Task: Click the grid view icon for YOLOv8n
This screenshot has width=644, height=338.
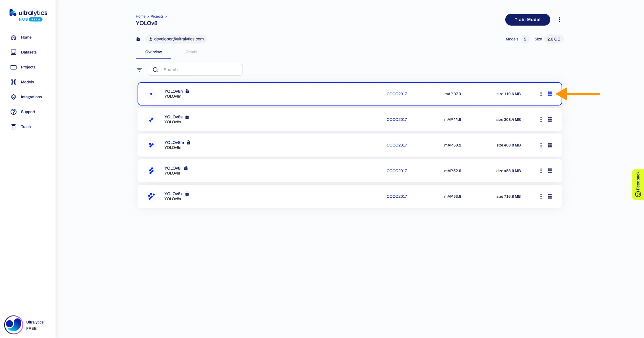Action: click(550, 94)
